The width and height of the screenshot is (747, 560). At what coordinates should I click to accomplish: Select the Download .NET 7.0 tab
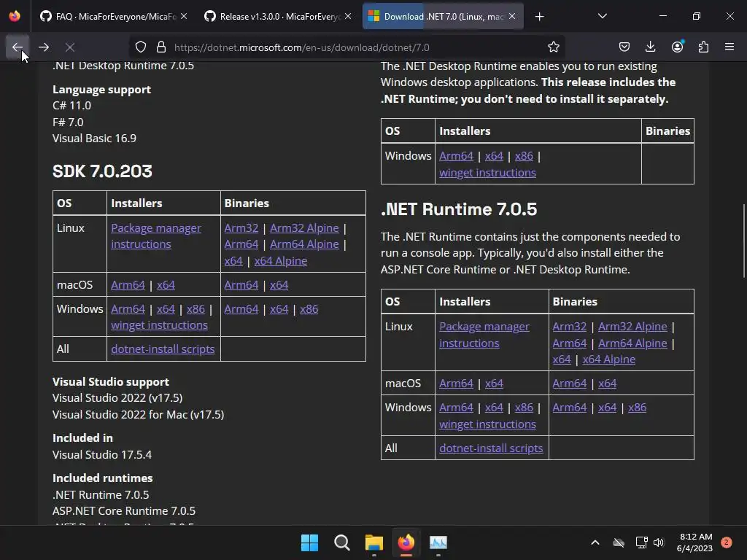[443, 17]
